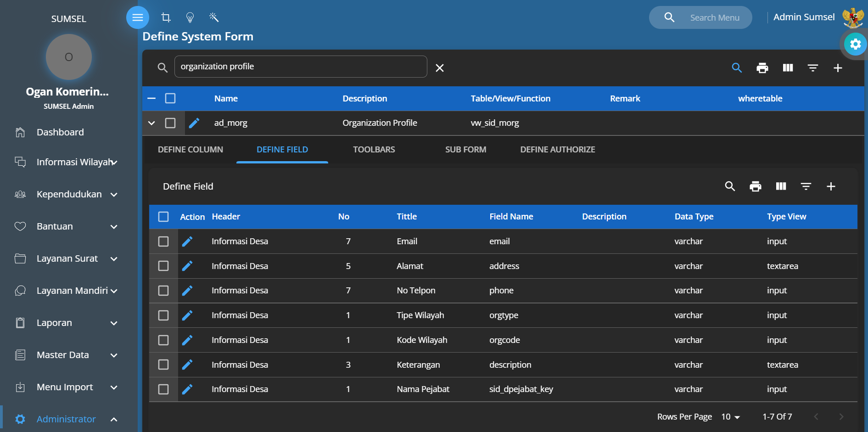Screen dimensions: 868x432
Task: Edit the Alamat field row
Action: 187,266
